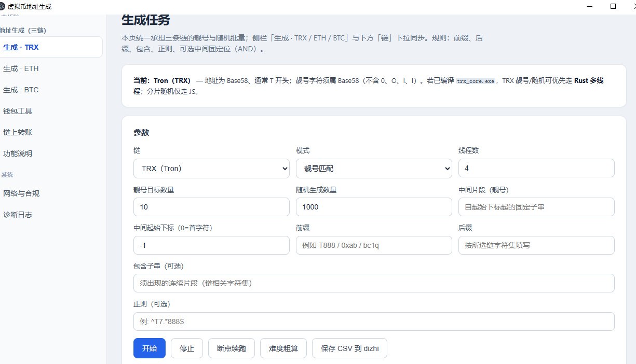The image size is (636, 364).
Task: Click the 随机生成数量 input box
Action: (x=374, y=207)
